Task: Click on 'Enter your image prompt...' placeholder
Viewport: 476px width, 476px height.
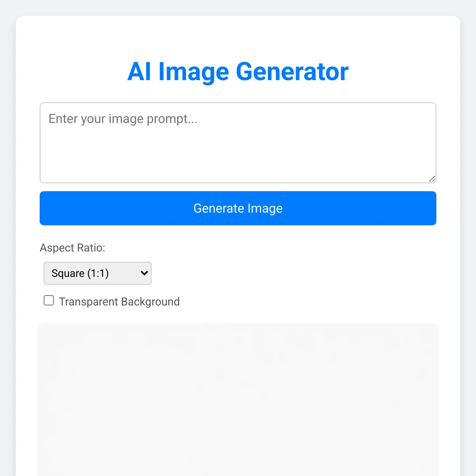Action: (x=123, y=119)
